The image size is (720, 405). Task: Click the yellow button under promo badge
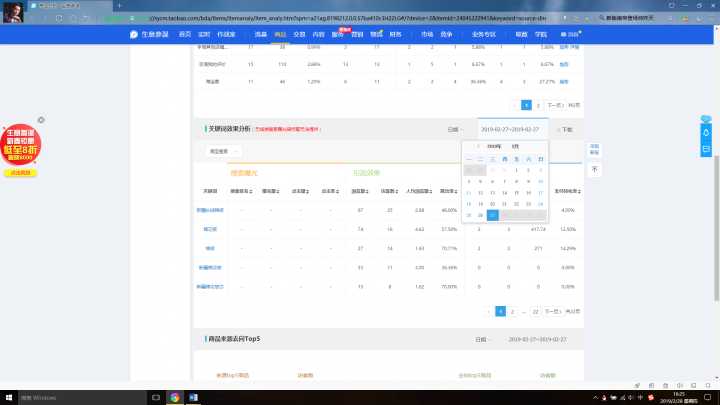coord(20,173)
